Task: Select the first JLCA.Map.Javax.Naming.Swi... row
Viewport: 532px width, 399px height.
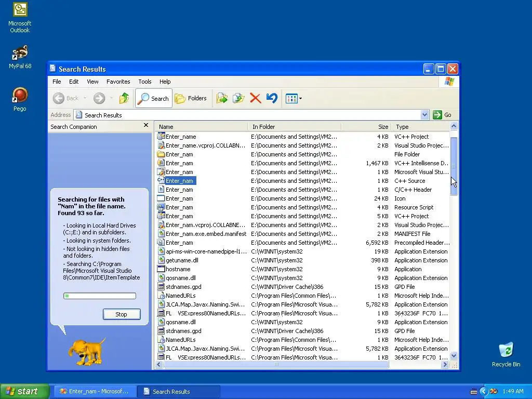Action: (303, 304)
